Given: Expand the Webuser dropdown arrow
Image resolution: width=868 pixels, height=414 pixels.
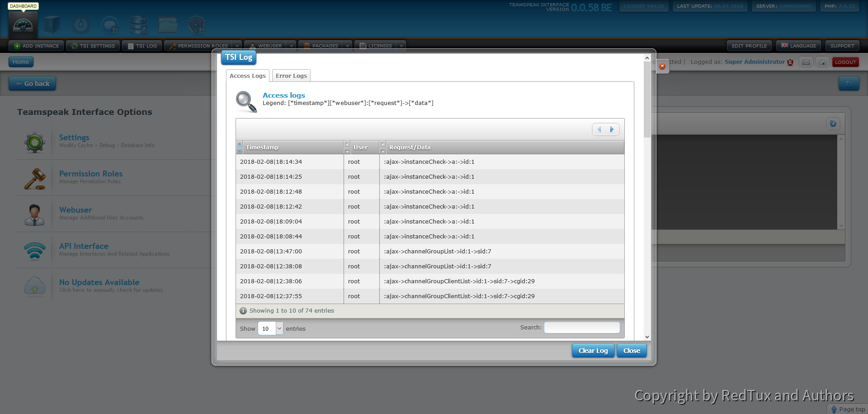Looking at the screenshot, I should [x=291, y=46].
